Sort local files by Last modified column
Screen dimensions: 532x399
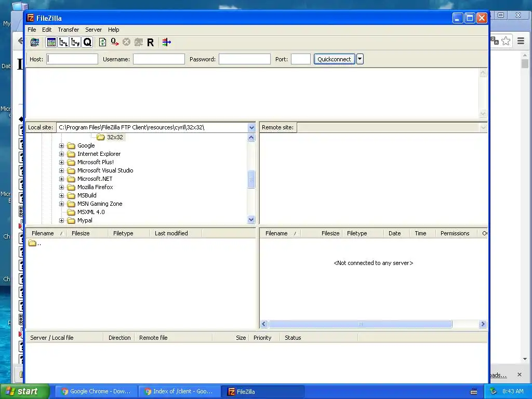coord(176,233)
